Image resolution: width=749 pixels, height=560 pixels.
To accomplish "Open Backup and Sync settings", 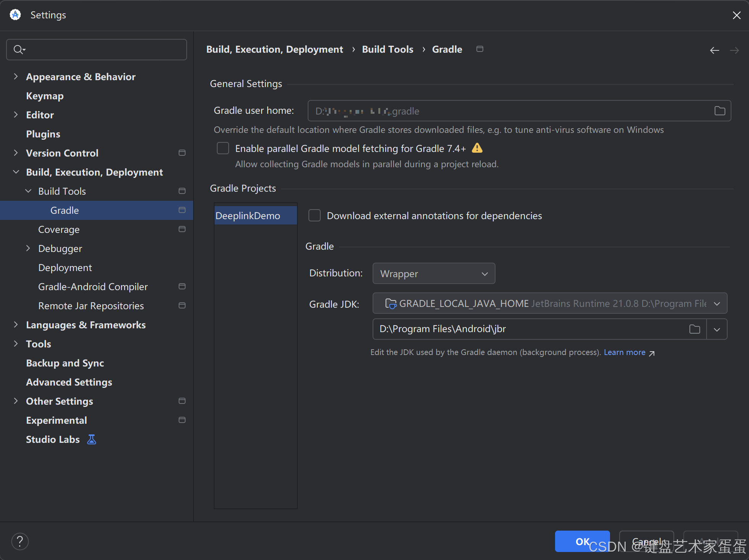I will pyautogui.click(x=65, y=363).
